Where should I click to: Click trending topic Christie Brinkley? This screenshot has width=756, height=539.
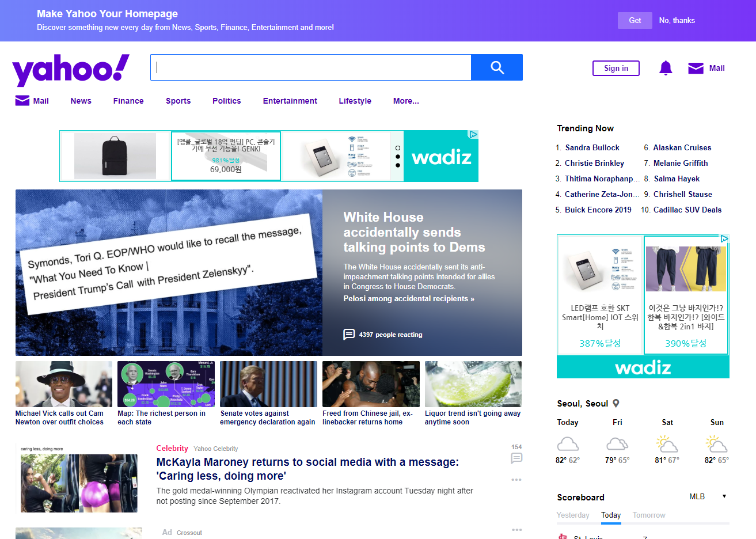click(x=594, y=163)
